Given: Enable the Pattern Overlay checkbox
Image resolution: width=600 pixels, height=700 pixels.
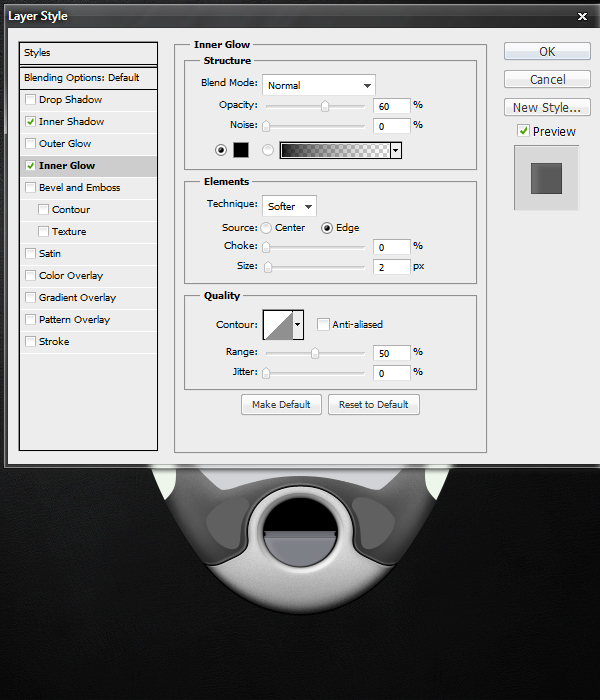Looking at the screenshot, I should point(30,320).
